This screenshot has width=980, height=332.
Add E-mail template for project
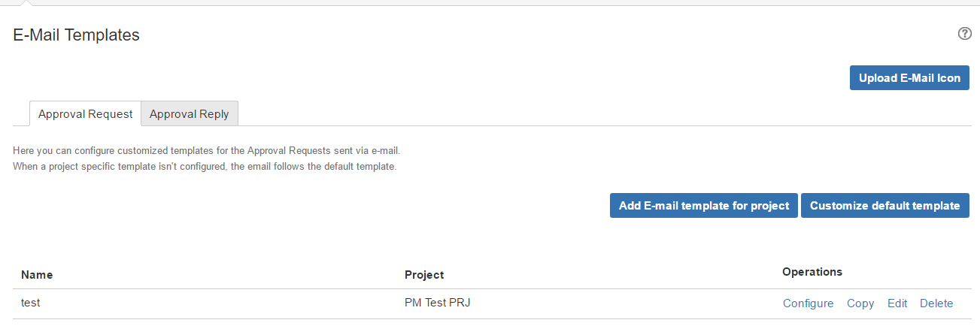tap(703, 206)
